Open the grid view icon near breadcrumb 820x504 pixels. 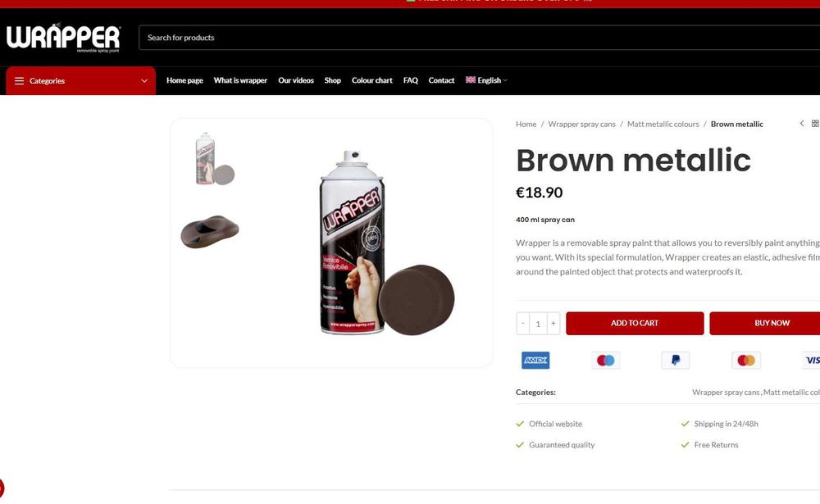coord(815,124)
